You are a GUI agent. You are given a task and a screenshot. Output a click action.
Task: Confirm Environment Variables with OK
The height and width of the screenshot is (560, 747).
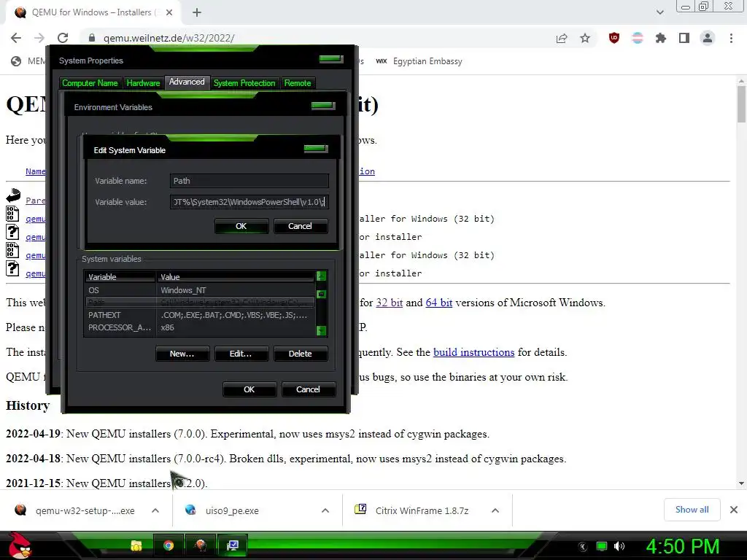[249, 389]
